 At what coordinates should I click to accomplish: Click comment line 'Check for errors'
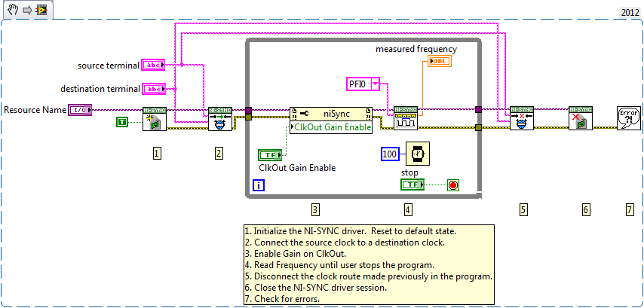[x=282, y=299]
